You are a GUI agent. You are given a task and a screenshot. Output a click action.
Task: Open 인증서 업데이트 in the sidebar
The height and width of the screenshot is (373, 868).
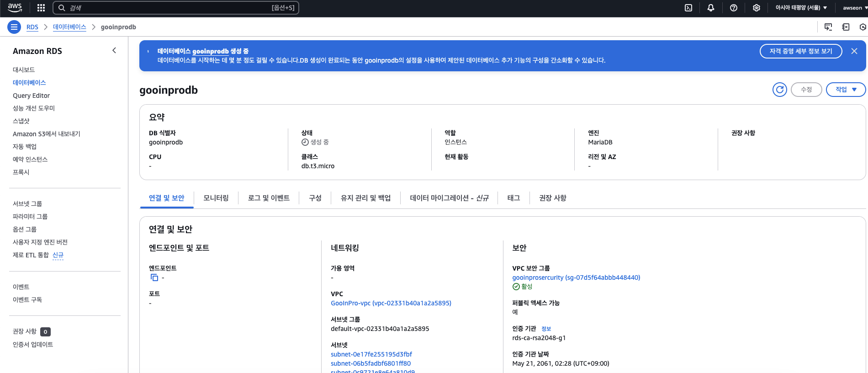click(x=33, y=345)
